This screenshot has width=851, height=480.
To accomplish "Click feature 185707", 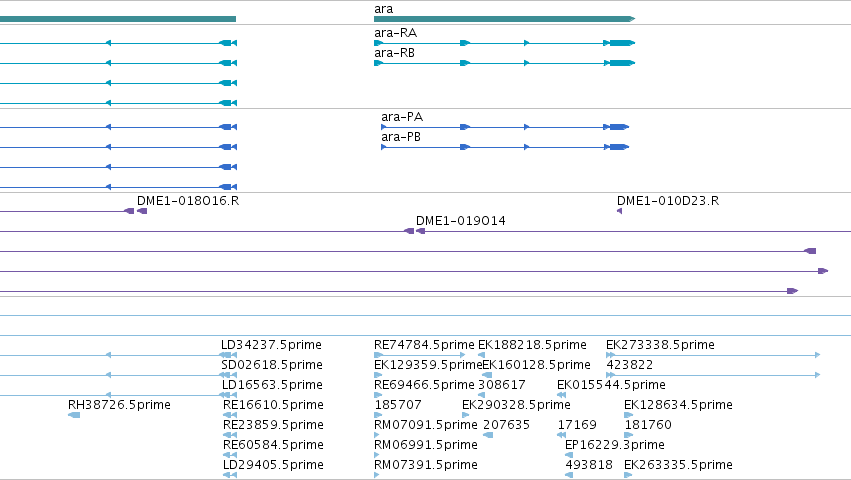I will [x=398, y=405].
